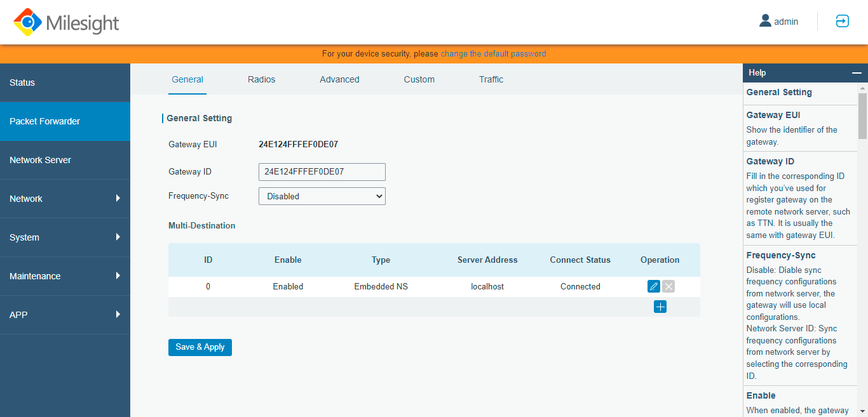Screen dimensions: 868x417
Task: Click the Gateway ID help heading
Action: pos(770,161)
